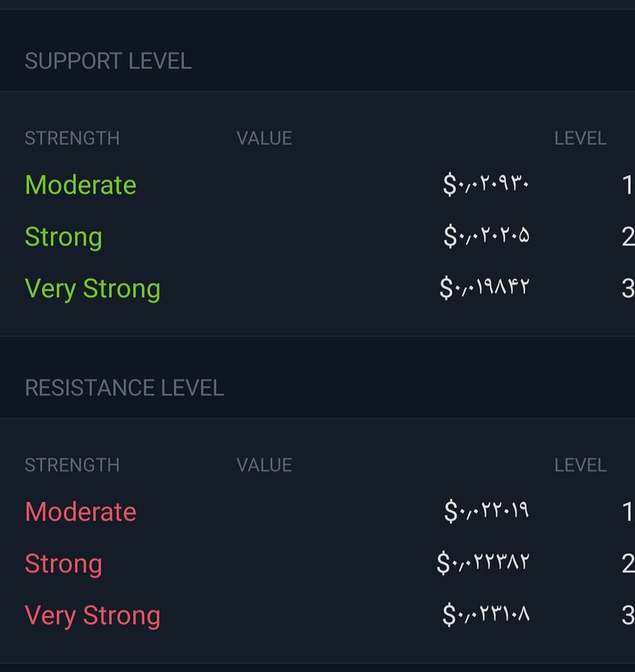Tap the Very Strong resistance price value
This screenshot has height=672, width=635.
(x=486, y=614)
